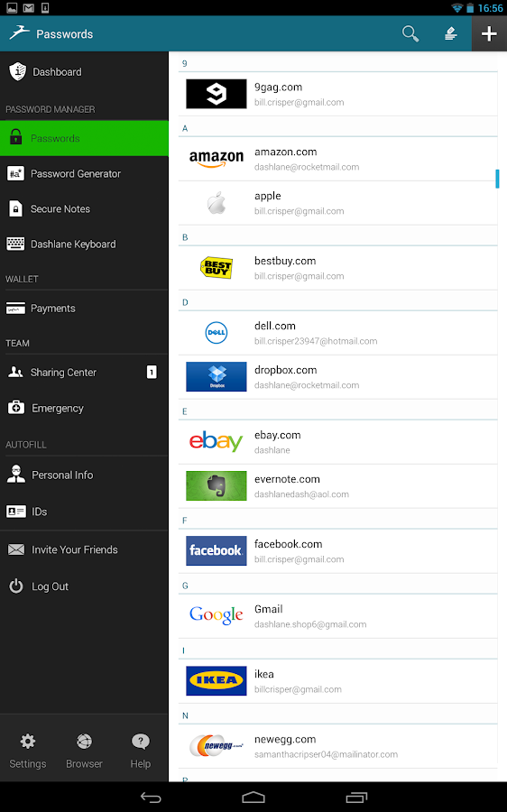Tap Android back navigation button
507x812 pixels.
tap(151, 798)
